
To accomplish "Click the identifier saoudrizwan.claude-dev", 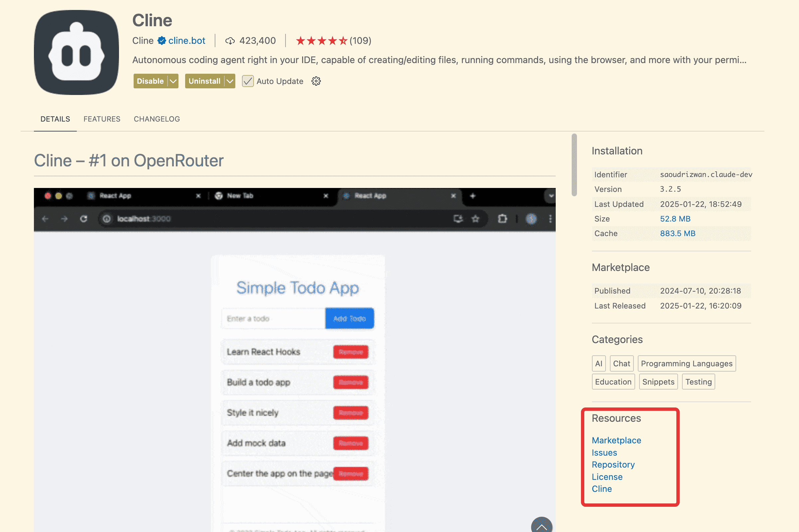I will (706, 174).
